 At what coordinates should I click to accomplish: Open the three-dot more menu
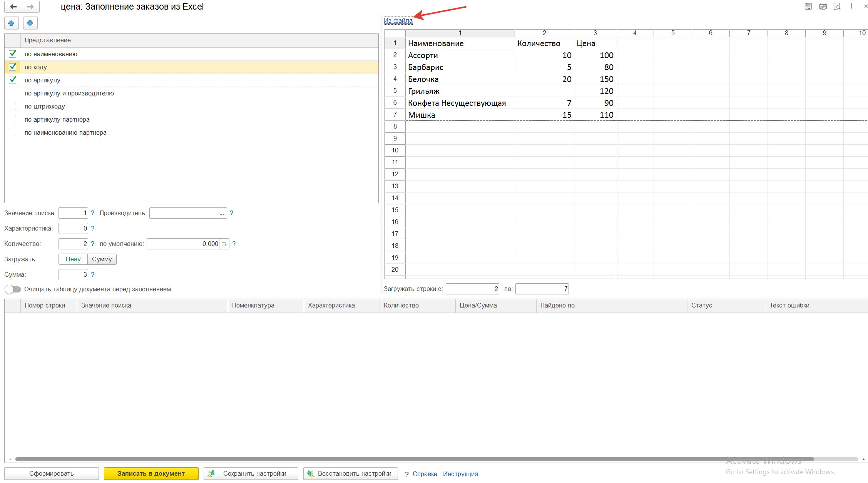pos(851,6)
